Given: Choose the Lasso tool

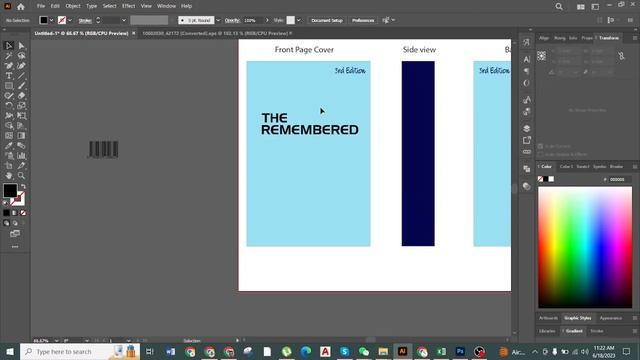Looking at the screenshot, I should coord(21,56).
